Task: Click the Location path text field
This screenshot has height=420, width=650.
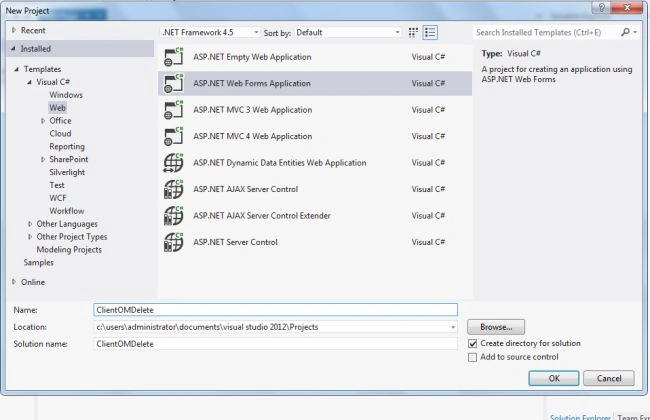Action: 271,327
